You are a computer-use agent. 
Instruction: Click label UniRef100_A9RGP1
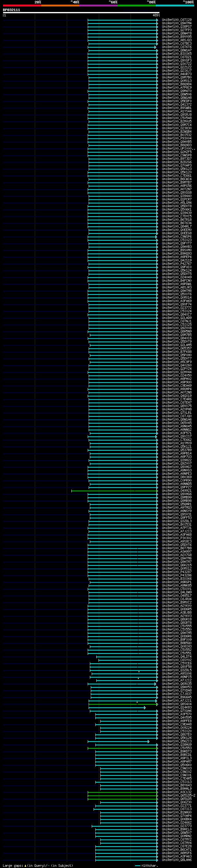click(x=176, y=582)
